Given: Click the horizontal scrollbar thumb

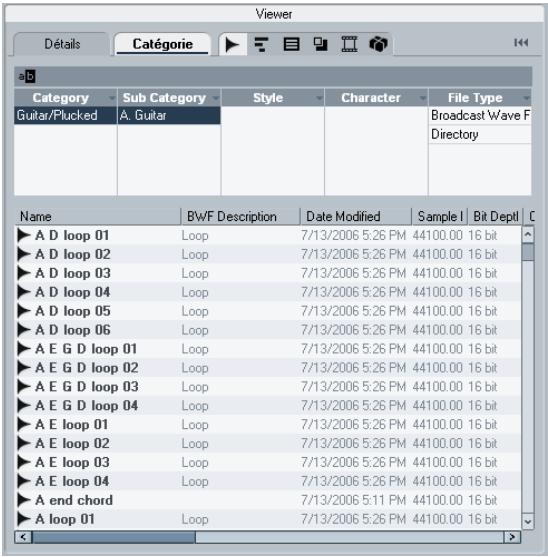Looking at the screenshot, I should 114,537.
